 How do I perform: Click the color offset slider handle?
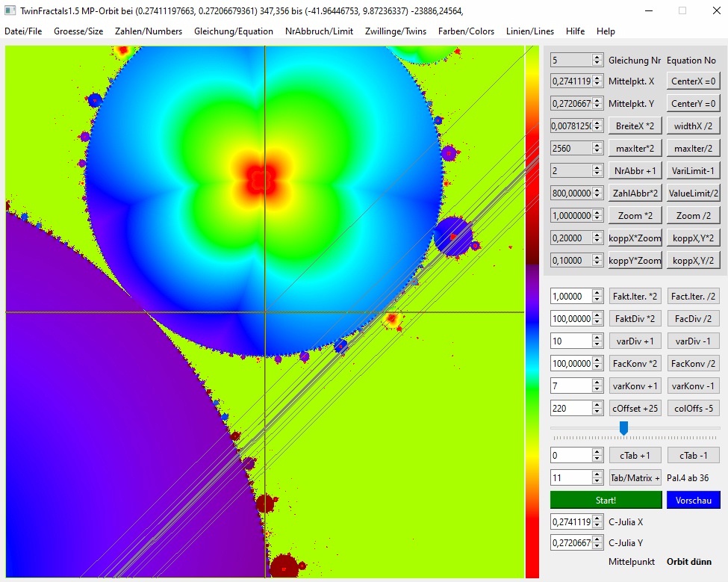pos(624,428)
